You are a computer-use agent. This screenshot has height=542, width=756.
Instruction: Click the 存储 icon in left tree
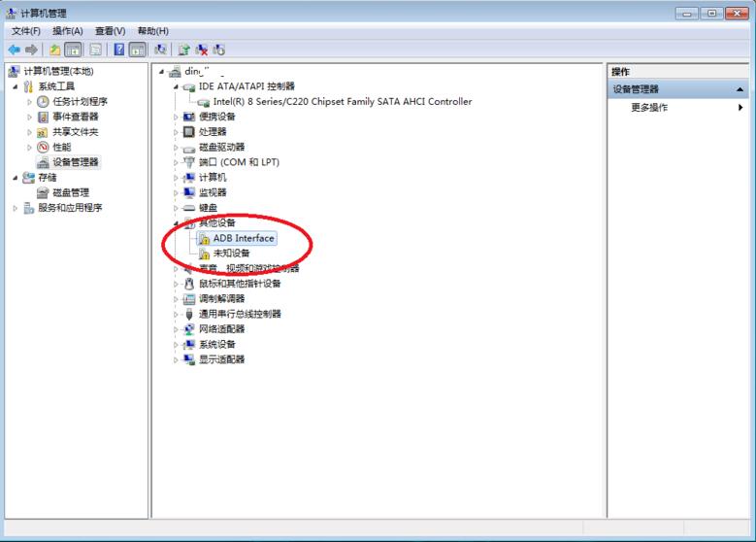28,178
